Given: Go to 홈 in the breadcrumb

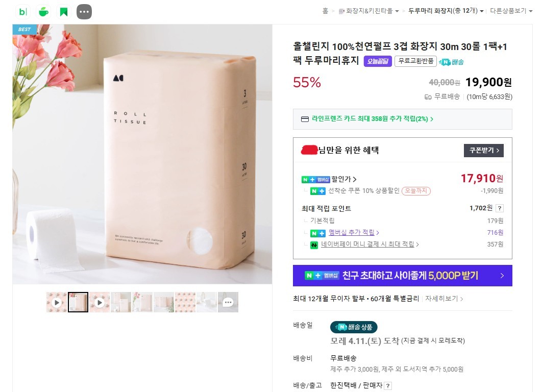Looking at the screenshot, I should (325, 11).
